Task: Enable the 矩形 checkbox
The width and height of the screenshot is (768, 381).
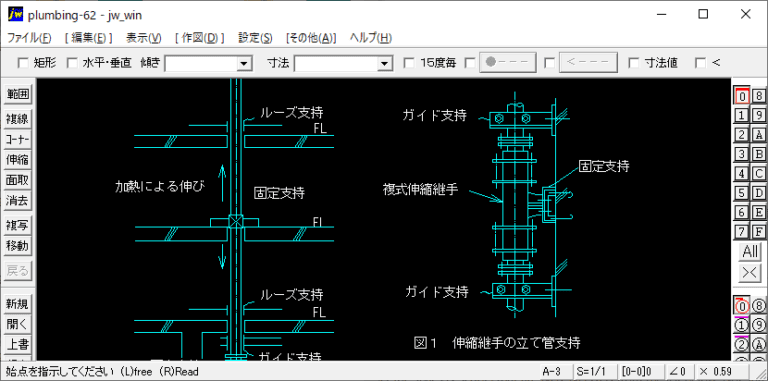Action: (x=23, y=63)
